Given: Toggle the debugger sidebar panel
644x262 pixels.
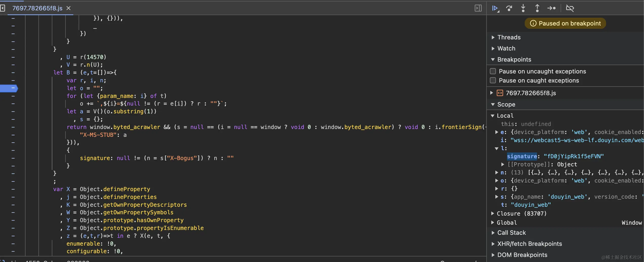Looking at the screenshot, I should [x=478, y=8].
